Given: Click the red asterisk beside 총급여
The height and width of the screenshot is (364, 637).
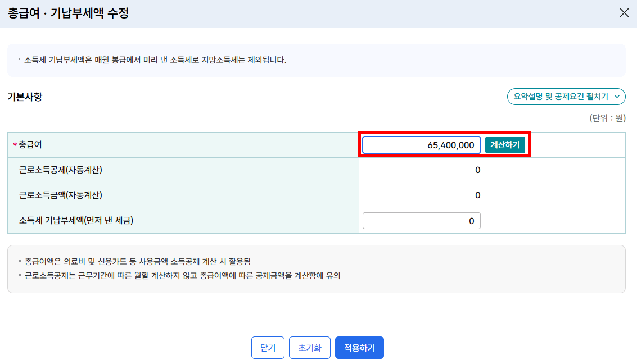Looking at the screenshot, I should [x=13, y=144].
